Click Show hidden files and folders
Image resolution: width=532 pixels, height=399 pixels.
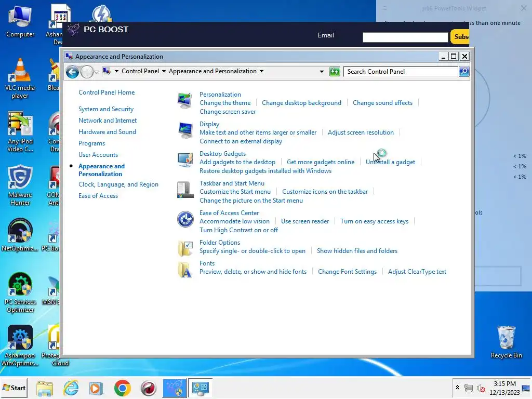(x=357, y=251)
